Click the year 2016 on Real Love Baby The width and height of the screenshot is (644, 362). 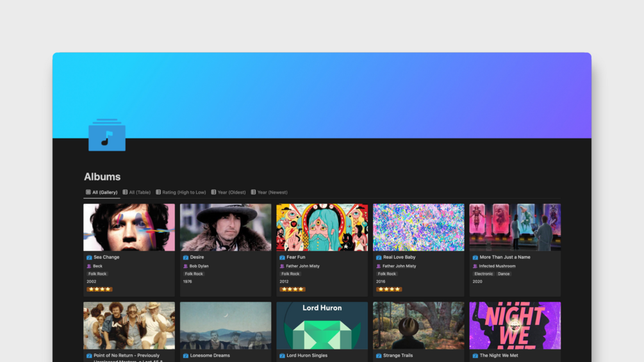381,281
